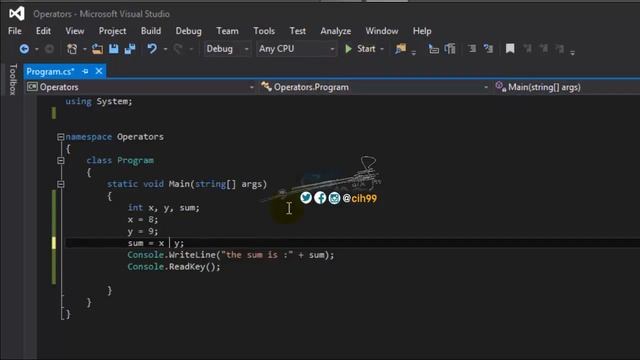The width and height of the screenshot is (640, 360).
Task: Open the Debug menu
Action: coord(188,31)
